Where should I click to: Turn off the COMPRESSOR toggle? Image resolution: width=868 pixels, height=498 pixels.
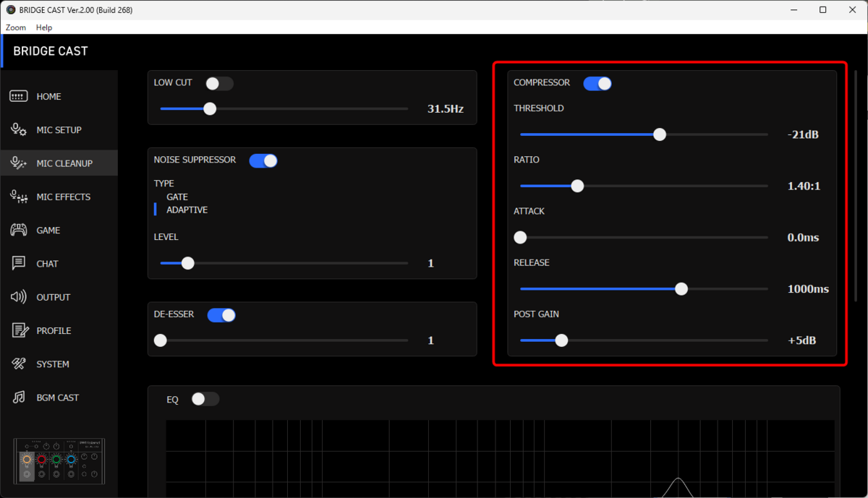tap(597, 84)
